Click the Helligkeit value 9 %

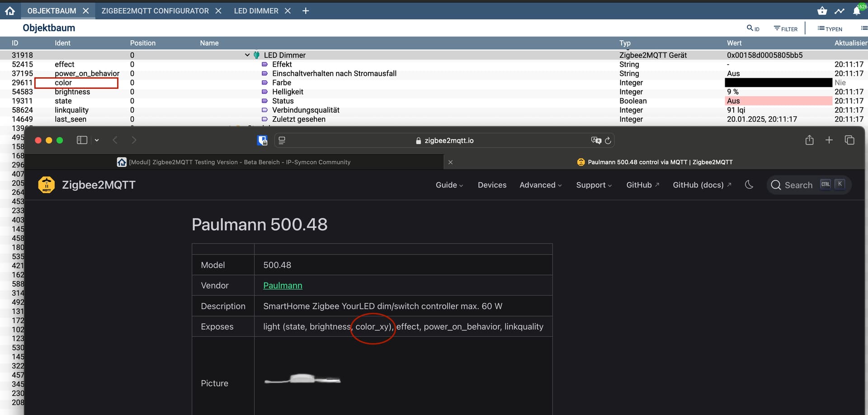point(733,92)
